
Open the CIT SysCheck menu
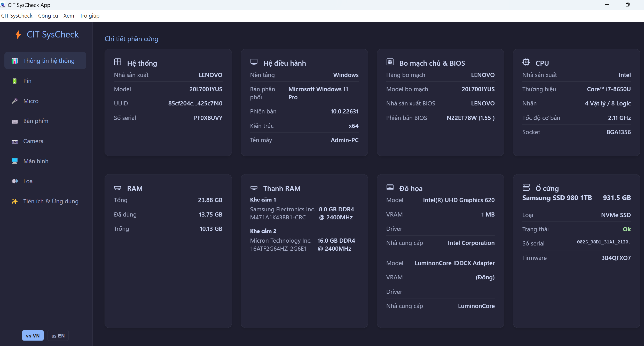pos(17,16)
